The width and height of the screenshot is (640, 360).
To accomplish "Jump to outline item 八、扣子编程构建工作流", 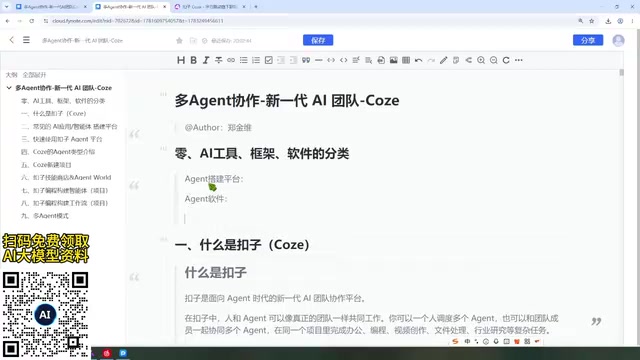I will [x=64, y=203].
